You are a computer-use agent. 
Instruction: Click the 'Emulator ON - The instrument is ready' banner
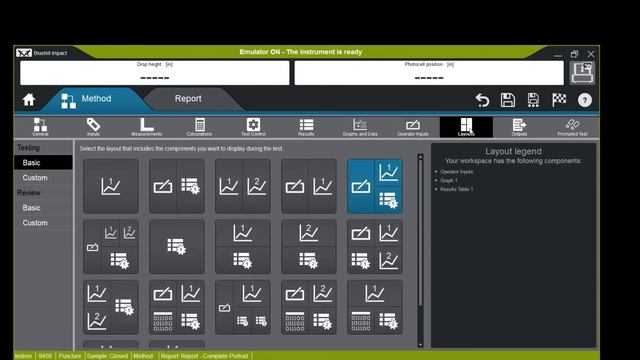[x=300, y=52]
